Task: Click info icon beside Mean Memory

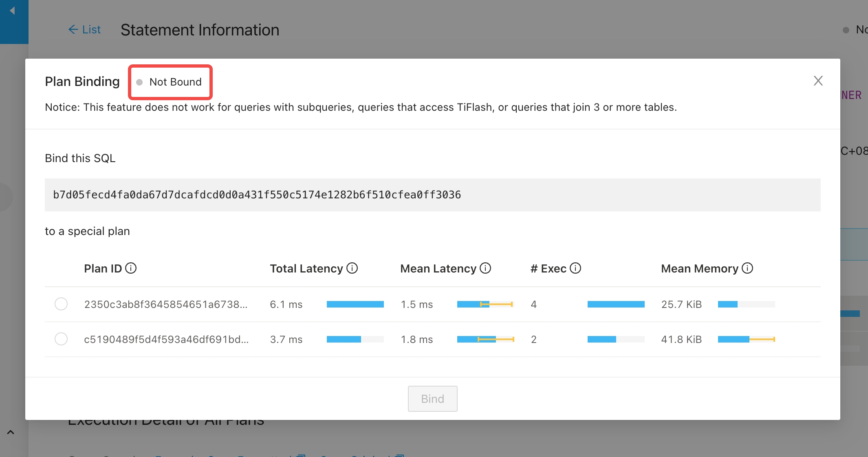Action: [x=747, y=268]
